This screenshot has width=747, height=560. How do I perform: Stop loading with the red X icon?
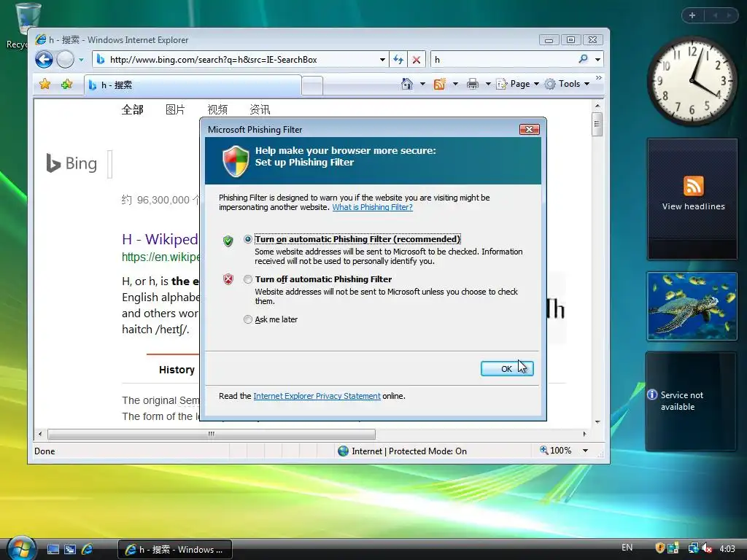417,60
